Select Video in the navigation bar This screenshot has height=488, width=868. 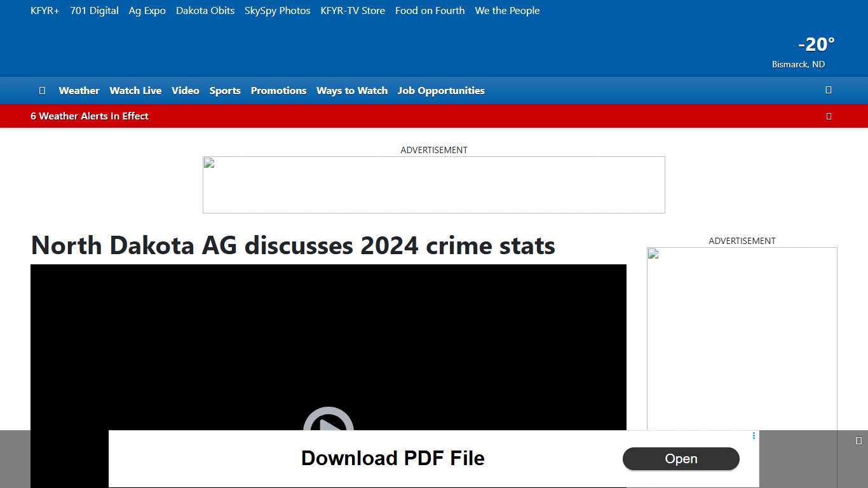point(185,90)
